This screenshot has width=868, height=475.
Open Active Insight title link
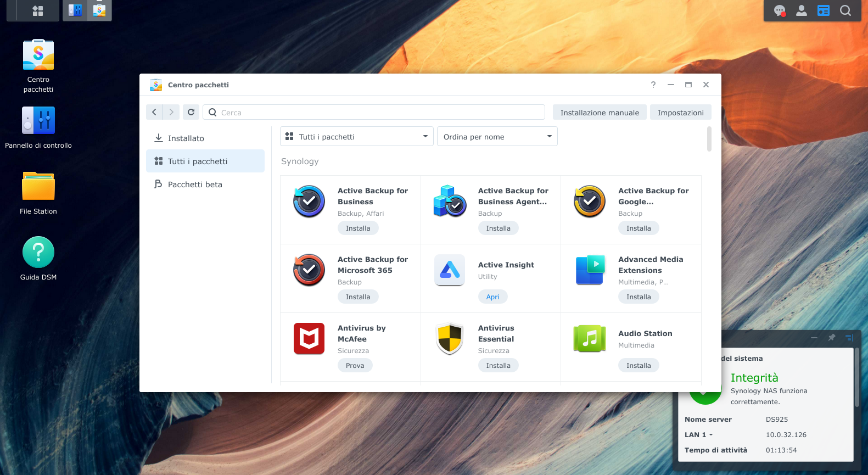click(506, 265)
